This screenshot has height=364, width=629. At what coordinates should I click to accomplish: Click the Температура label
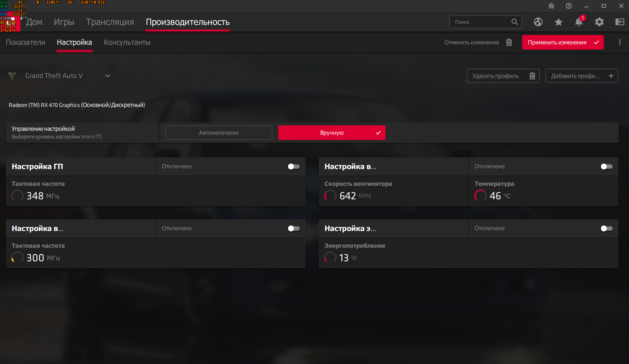[494, 184]
